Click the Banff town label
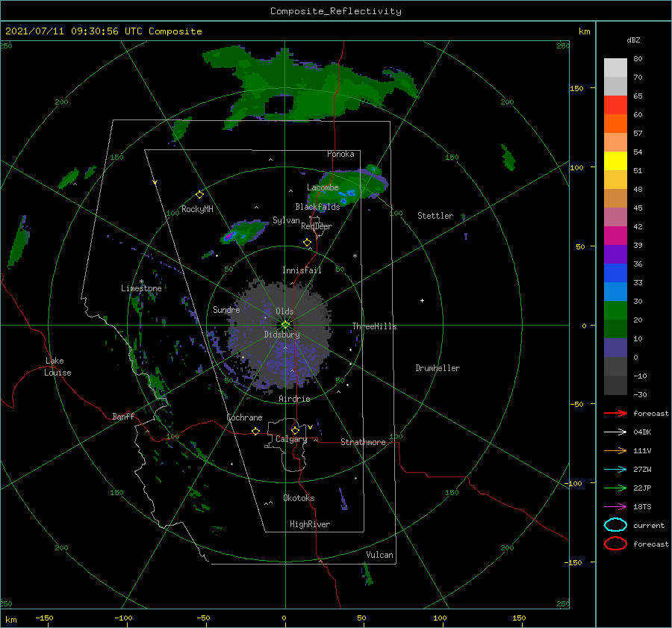The height and width of the screenshot is (628, 672). coord(123,416)
